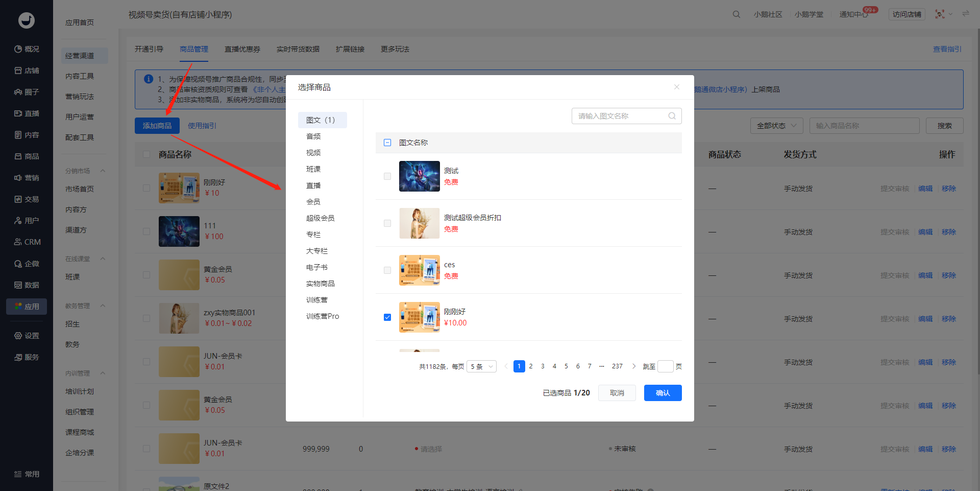Open the 5条 per-page dropdown

click(481, 366)
